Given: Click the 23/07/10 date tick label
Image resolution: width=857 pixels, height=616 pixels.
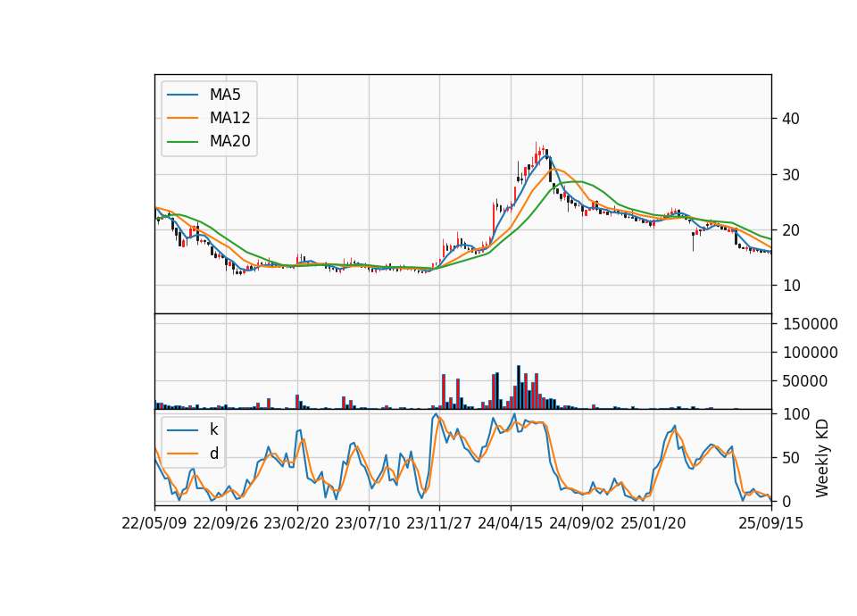Looking at the screenshot, I should tap(368, 523).
